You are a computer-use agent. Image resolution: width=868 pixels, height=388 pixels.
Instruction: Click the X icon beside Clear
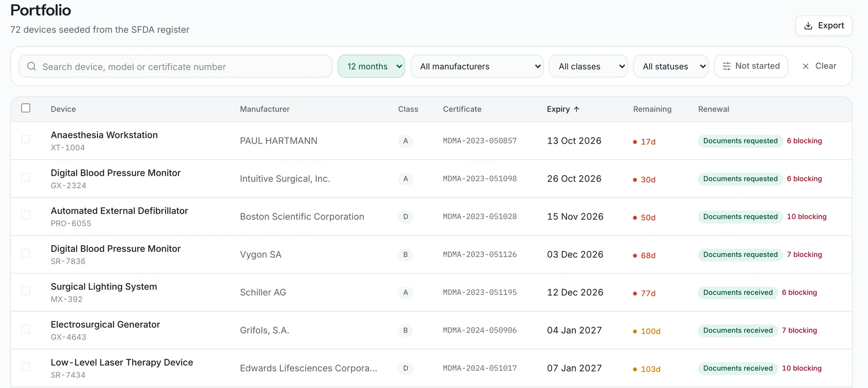(805, 66)
